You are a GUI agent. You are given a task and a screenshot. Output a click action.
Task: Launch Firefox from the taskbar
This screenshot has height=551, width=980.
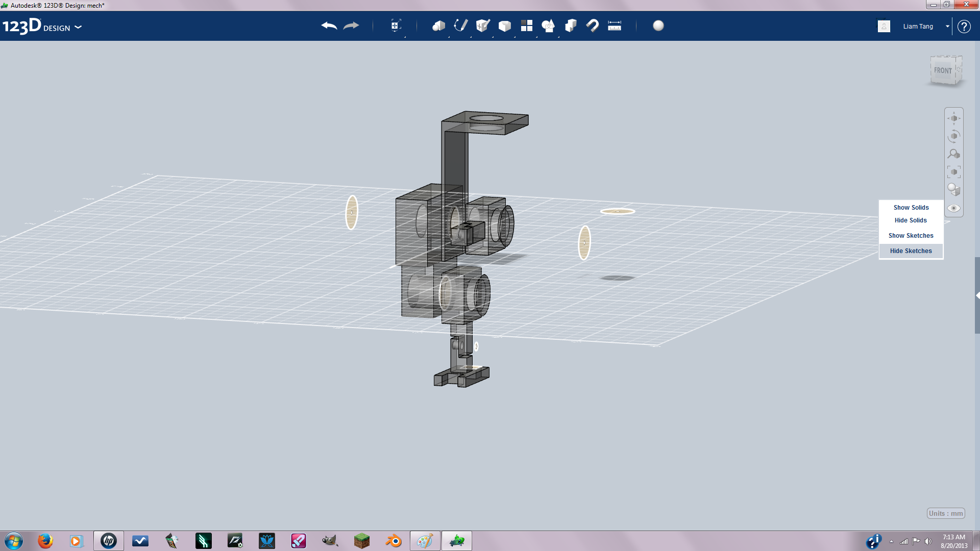click(45, 541)
